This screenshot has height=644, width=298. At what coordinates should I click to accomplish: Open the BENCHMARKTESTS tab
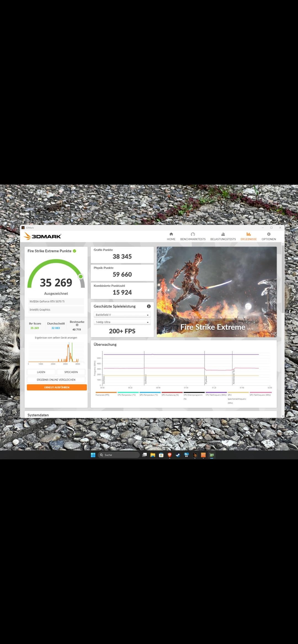point(193,236)
